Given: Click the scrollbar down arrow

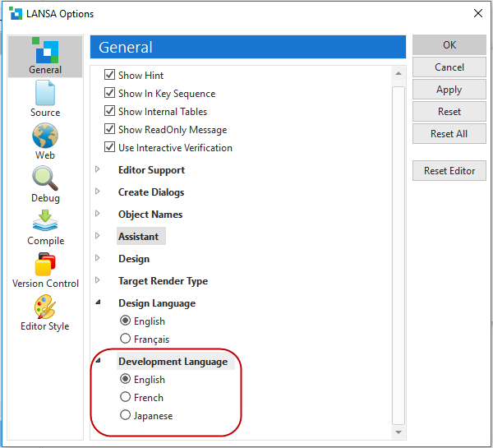Looking at the screenshot, I should click(399, 432).
